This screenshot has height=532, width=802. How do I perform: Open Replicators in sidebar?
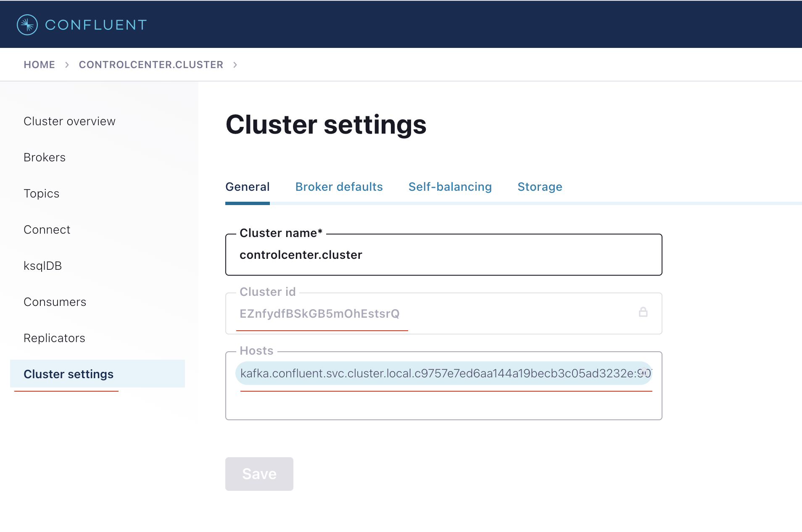[54, 338]
